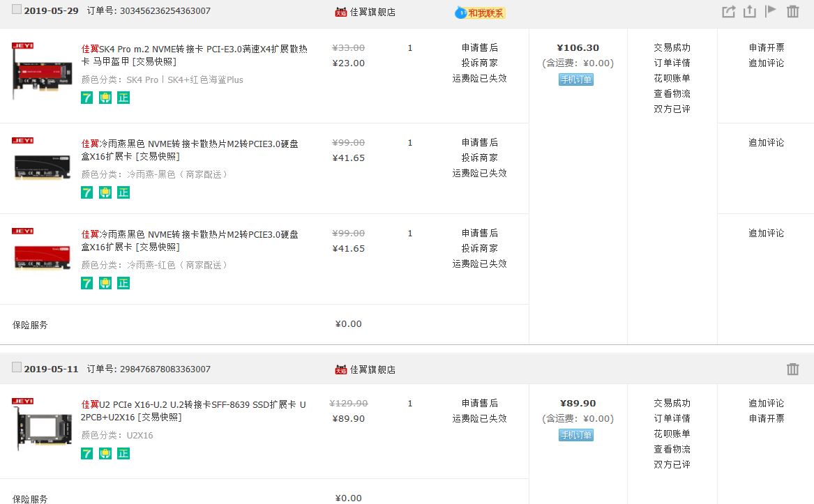Open 订单详情 for the ¥106.30 order
This screenshot has width=814, height=504.
coord(672,63)
